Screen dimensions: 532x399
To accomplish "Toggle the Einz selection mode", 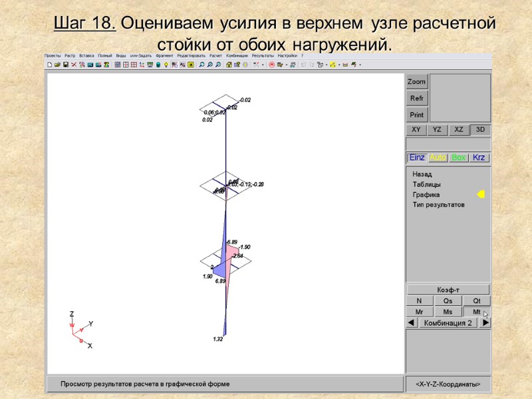I will point(417,158).
